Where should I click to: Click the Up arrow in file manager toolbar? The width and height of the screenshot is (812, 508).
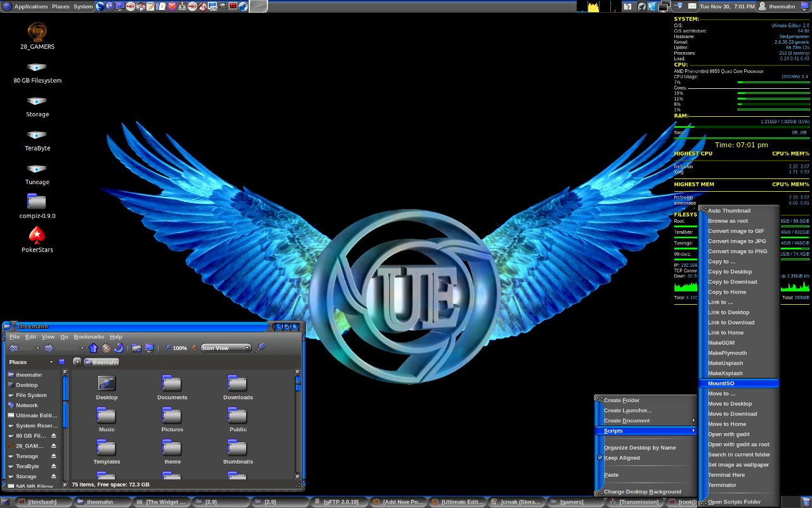point(94,348)
